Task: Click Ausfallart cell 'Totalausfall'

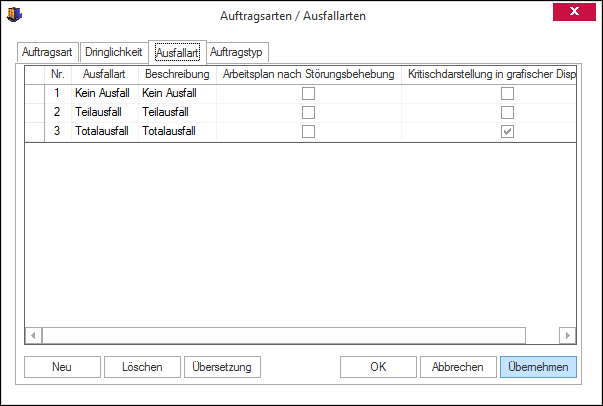Action: 105,132
